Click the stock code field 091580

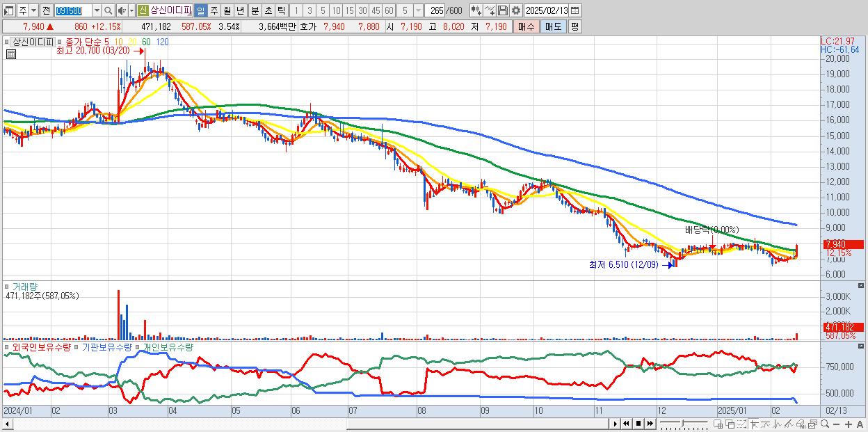click(x=73, y=10)
